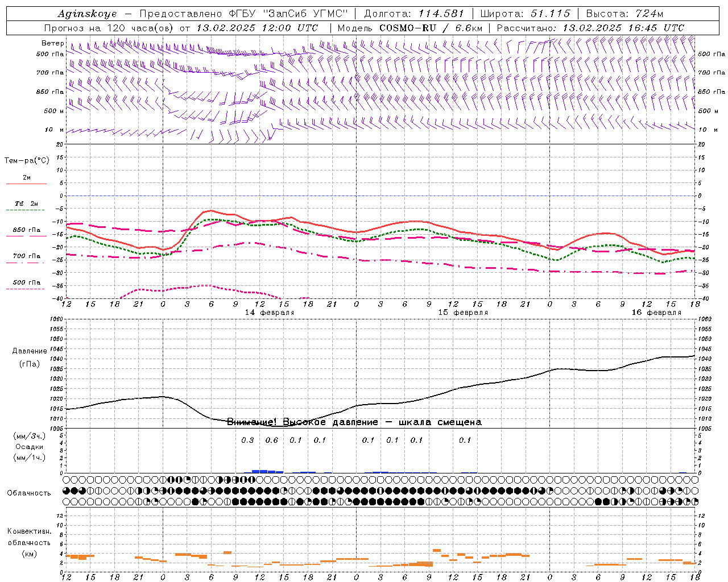Click the "15 февраля" date label

[x=463, y=313]
